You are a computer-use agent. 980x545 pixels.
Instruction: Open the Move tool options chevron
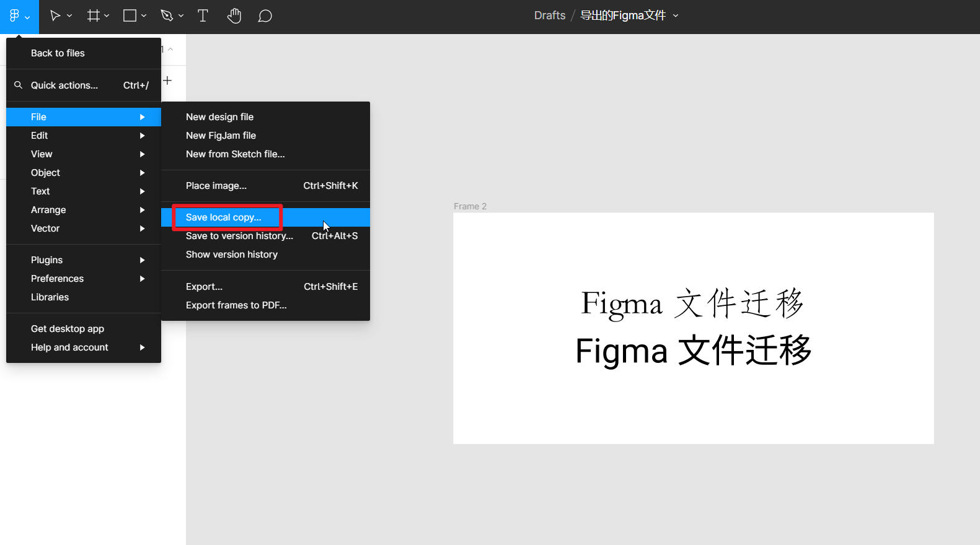69,16
